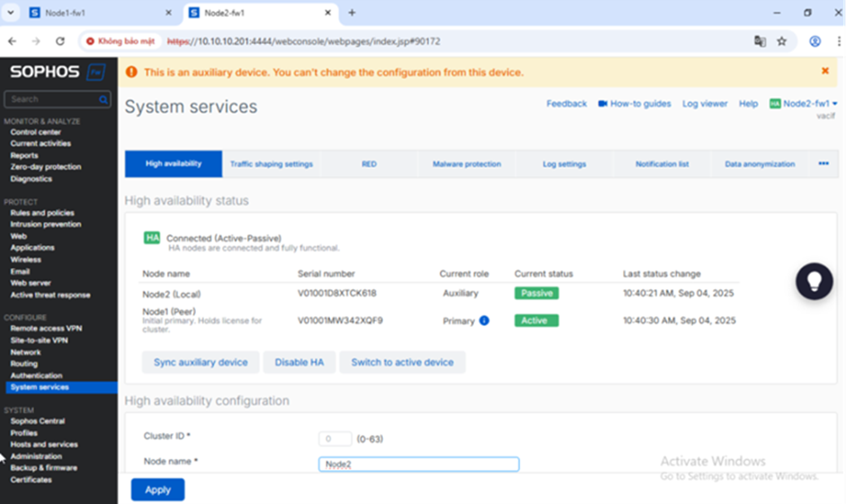The image size is (846, 504).
Task: Open the Malware protection tab
Action: pyautogui.click(x=467, y=164)
